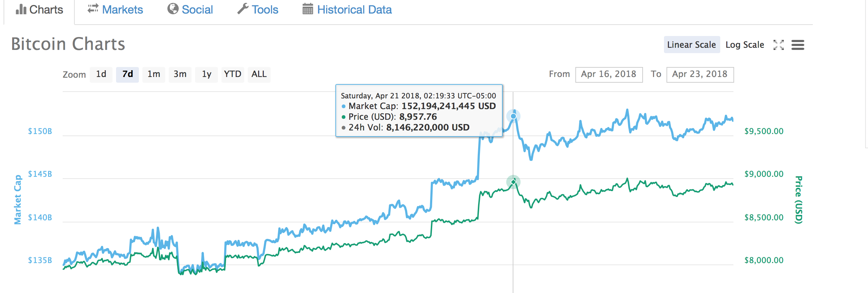Click the $145B axis label
868x293 pixels.
pyautogui.click(x=40, y=174)
